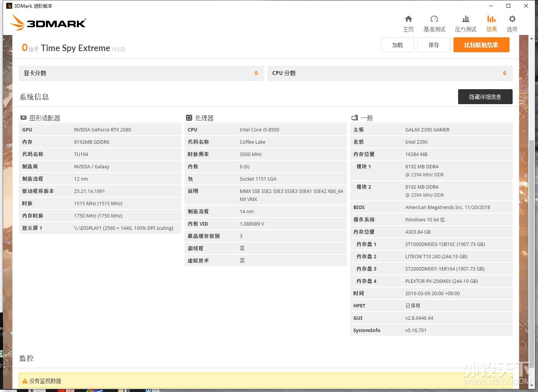Select the Coffee Lake code name
The width and height of the screenshot is (538, 392).
(x=252, y=142)
